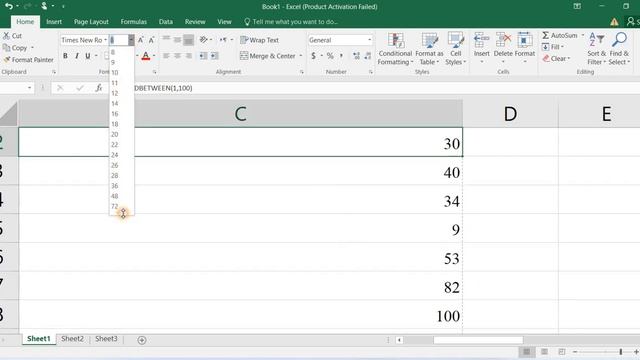Increase font size with the large A
This screenshot has width=640, height=360.
tap(140, 40)
